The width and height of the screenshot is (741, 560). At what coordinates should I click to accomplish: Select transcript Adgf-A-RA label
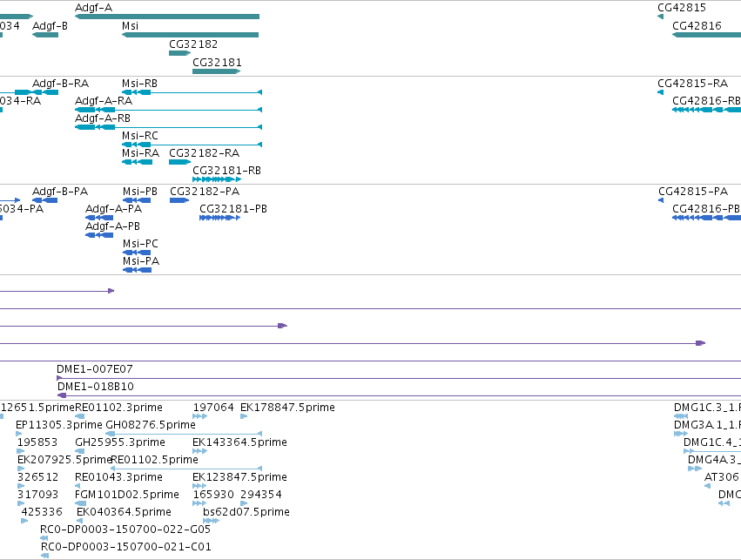104,101
